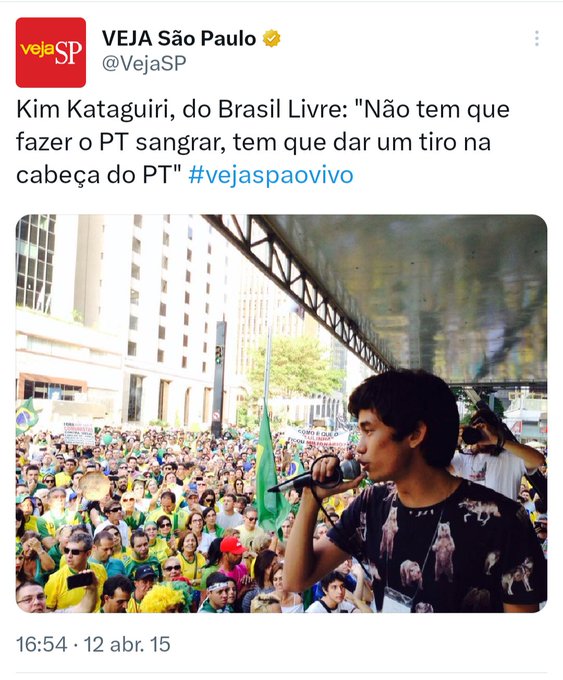This screenshot has height=680, width=563.
Task: Open the three-dot more options menu
Action: 537,38
